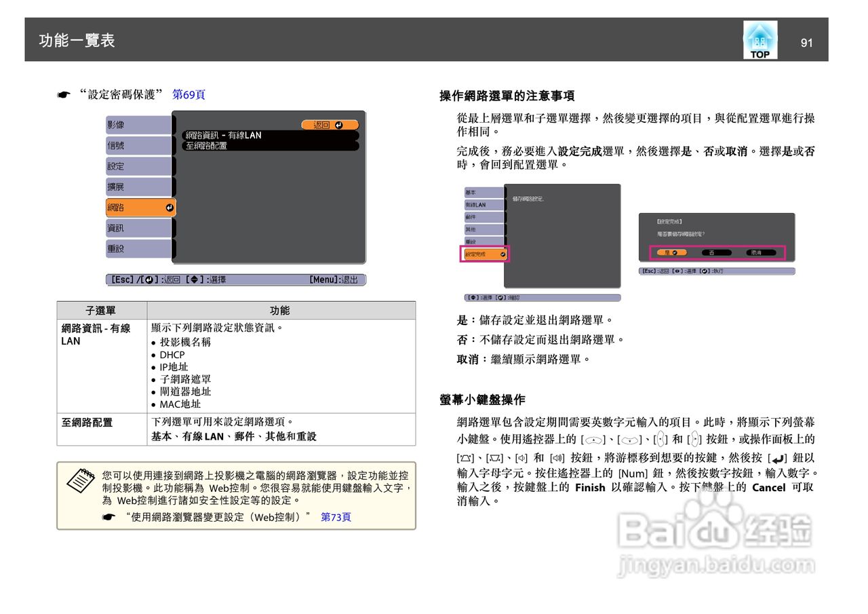Select 郵件 in the small network menu

(484, 217)
